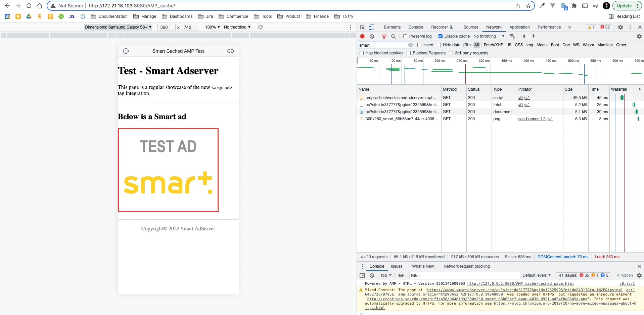The image size is (644, 315).
Task: Filter requests by Fetch/XHR
Action: (493, 45)
